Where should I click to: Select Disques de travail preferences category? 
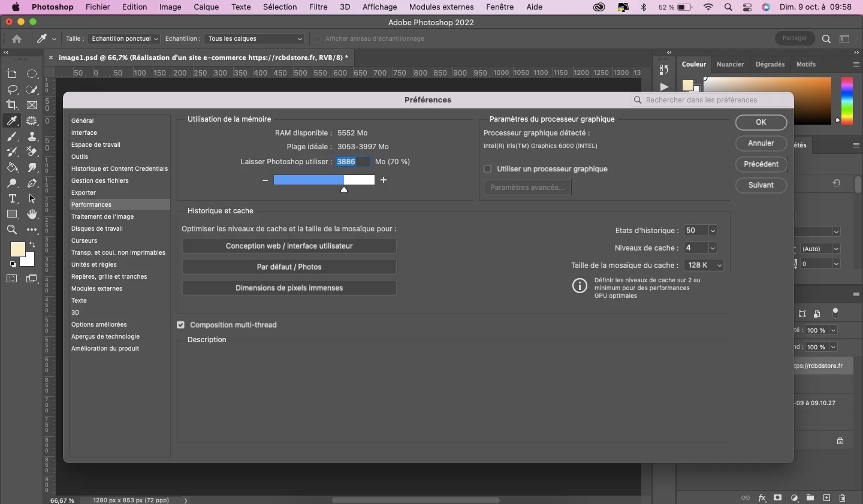click(120, 229)
